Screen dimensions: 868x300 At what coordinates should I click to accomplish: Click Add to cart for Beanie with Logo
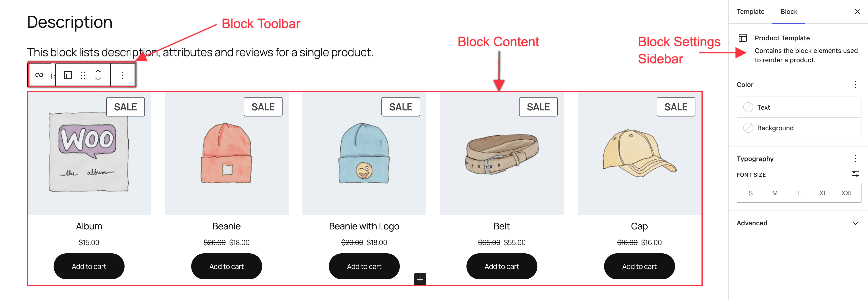(x=364, y=266)
